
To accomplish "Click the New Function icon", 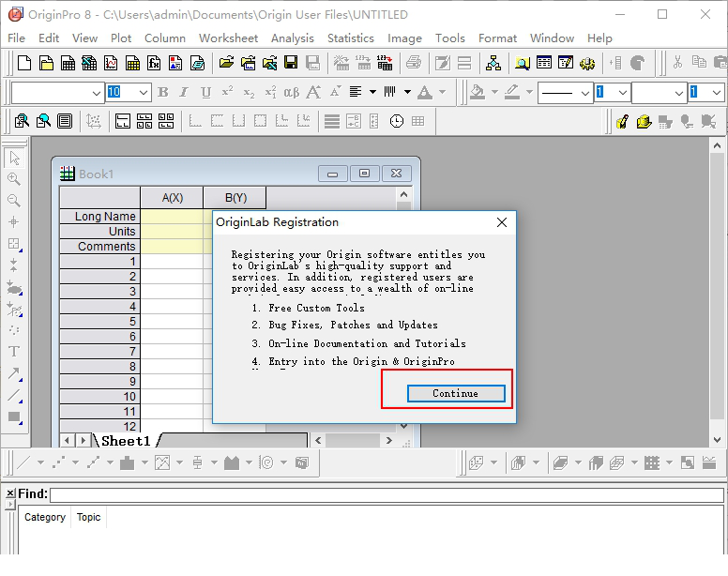I will coord(154,63).
